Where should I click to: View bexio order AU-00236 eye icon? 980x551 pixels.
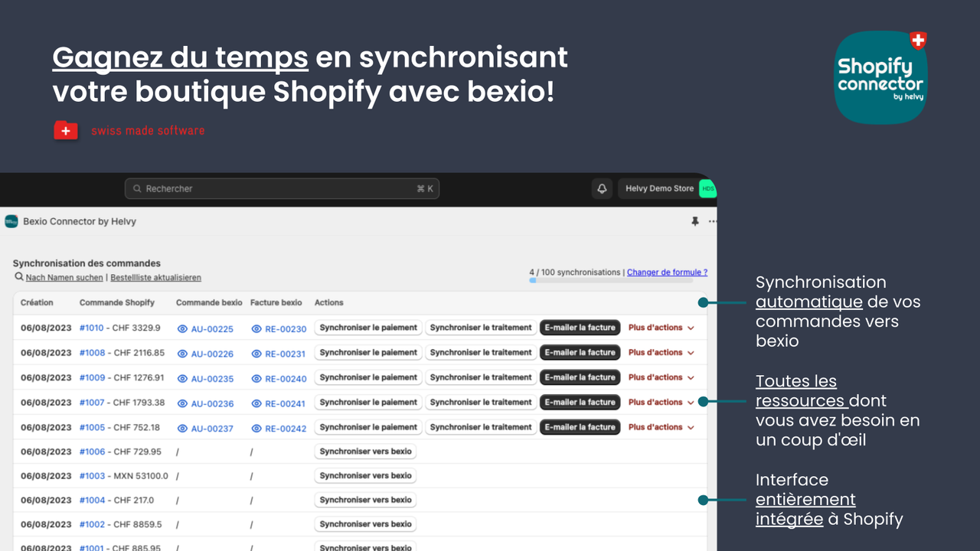point(182,403)
